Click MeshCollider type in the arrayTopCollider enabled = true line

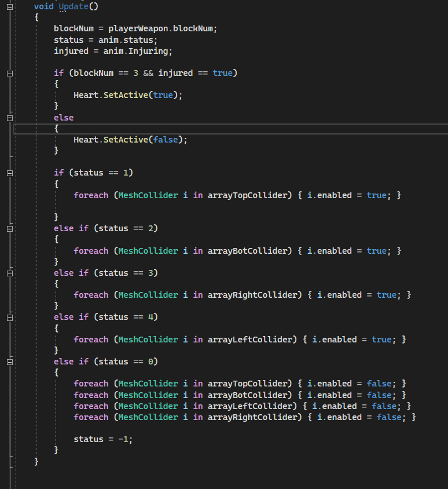tap(148, 195)
